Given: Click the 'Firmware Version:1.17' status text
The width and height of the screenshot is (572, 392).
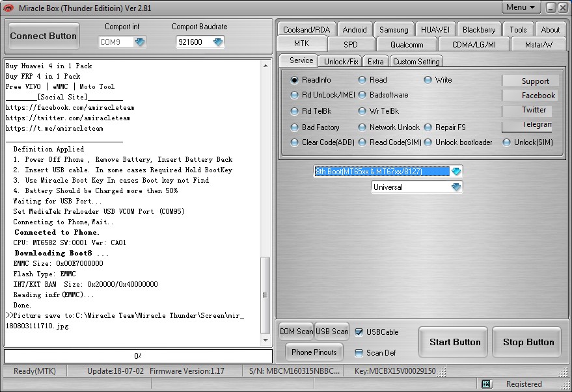Looking at the screenshot, I should [187, 371].
